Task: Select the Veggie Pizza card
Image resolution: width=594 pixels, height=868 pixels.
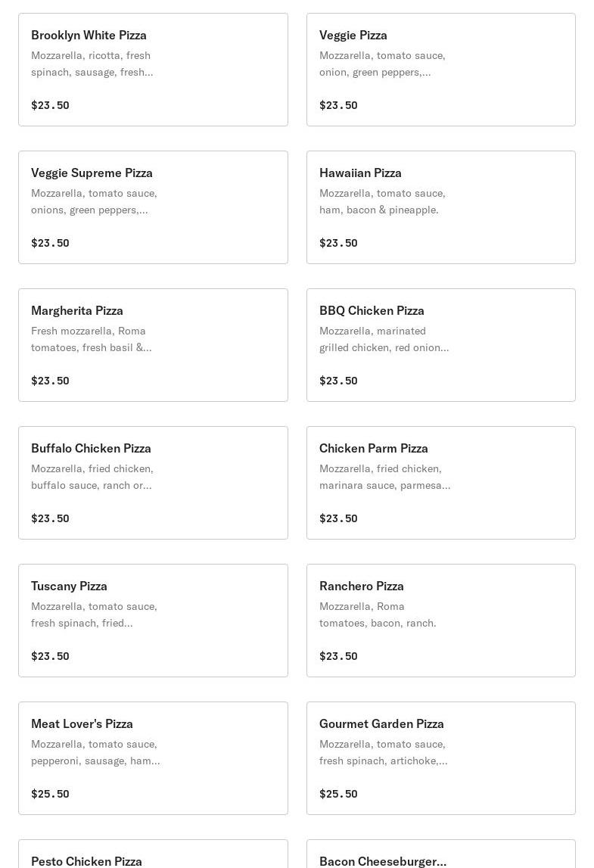Action: point(440,70)
